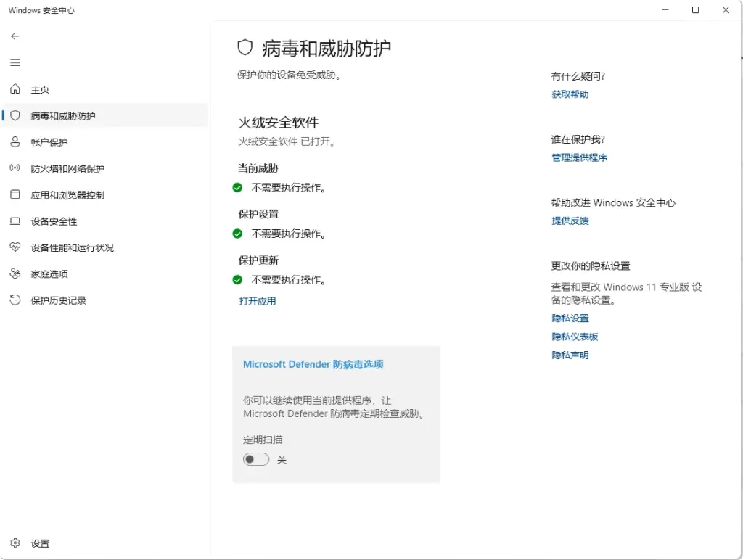Click the clock icon for 保护历史记录

(15, 300)
